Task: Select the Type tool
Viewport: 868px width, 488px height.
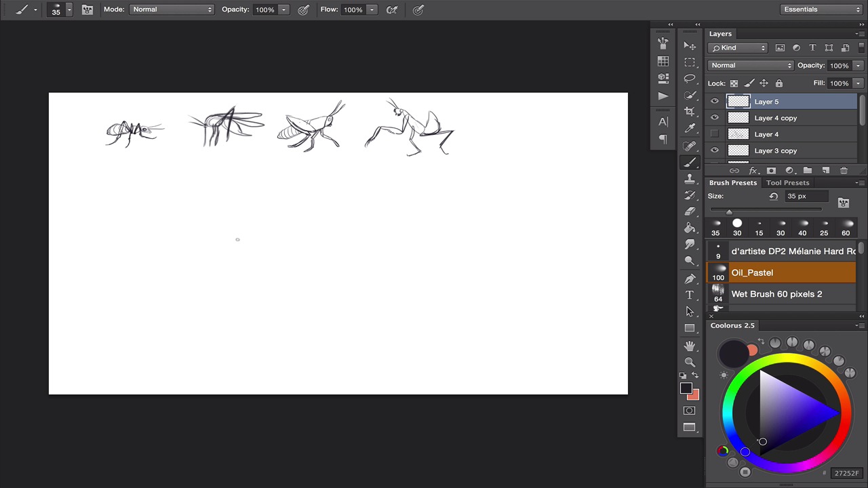Action: 690,295
